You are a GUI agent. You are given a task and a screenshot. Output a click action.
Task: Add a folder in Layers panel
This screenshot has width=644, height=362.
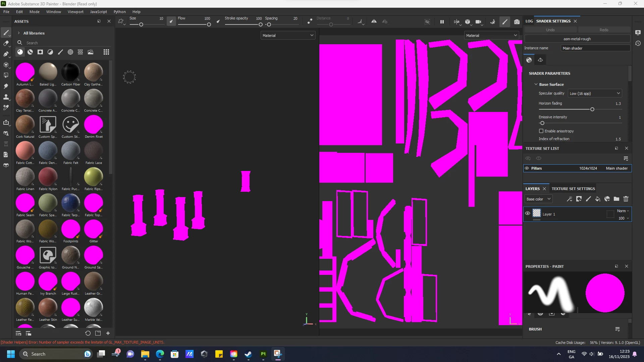(616, 199)
